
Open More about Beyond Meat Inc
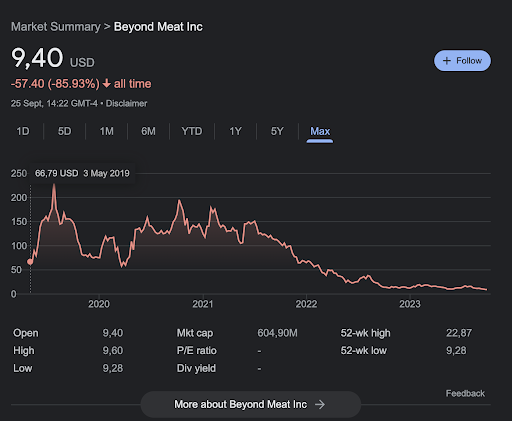tap(251, 404)
